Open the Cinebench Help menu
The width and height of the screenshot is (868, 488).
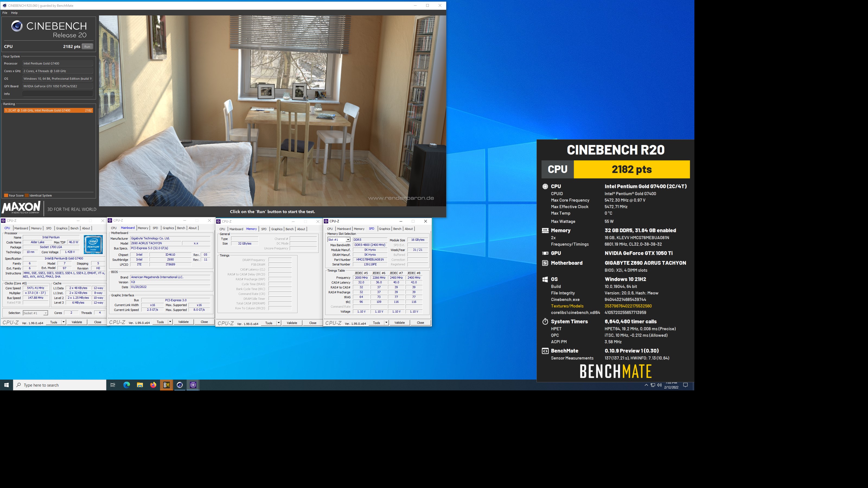[x=14, y=13]
